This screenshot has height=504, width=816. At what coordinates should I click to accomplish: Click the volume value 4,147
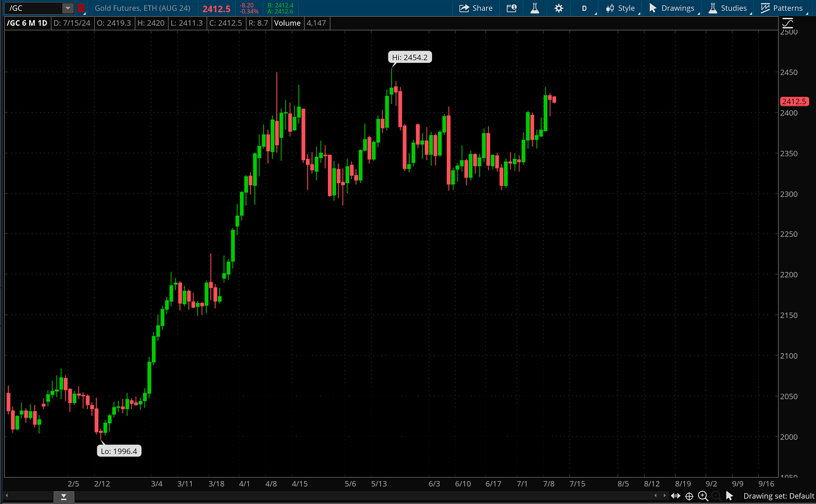click(316, 23)
